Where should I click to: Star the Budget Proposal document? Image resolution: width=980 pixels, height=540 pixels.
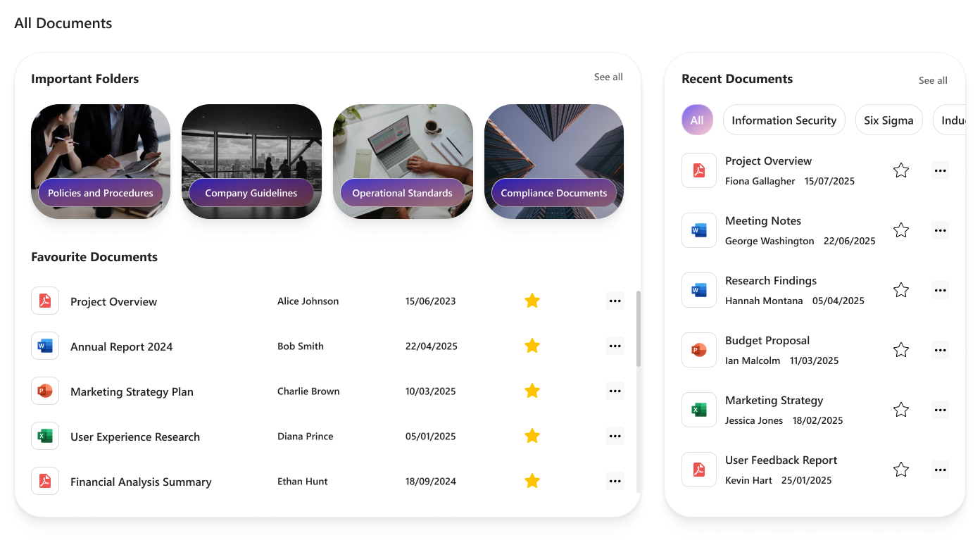900,350
